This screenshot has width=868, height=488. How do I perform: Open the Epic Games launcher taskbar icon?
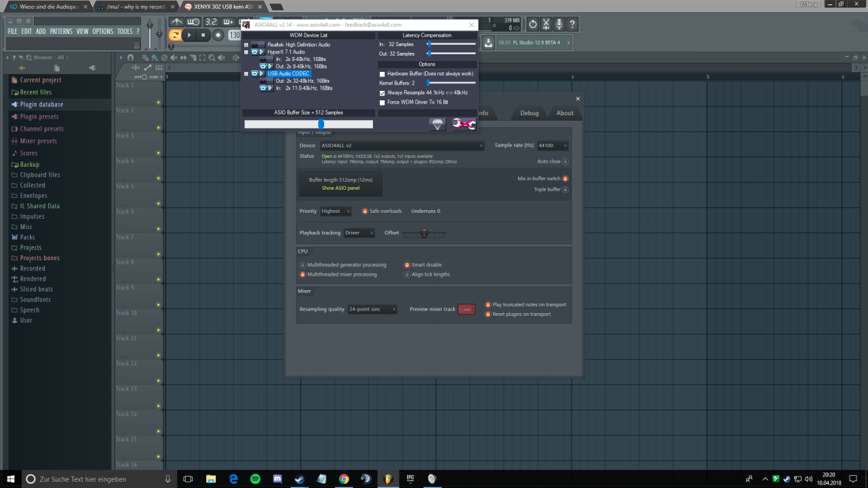pos(410,479)
